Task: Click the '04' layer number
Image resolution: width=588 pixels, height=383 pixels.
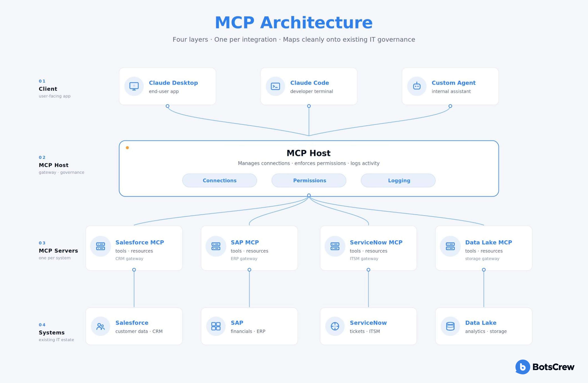Action: click(x=42, y=325)
